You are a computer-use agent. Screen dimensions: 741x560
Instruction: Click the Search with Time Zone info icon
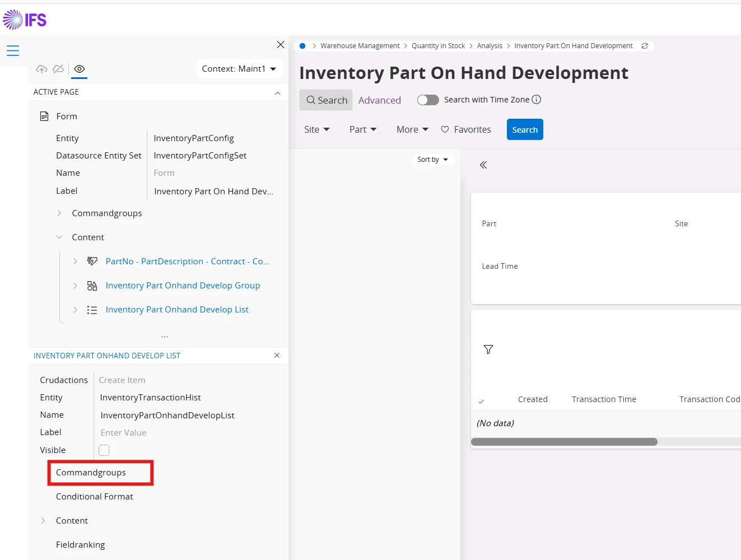point(537,100)
